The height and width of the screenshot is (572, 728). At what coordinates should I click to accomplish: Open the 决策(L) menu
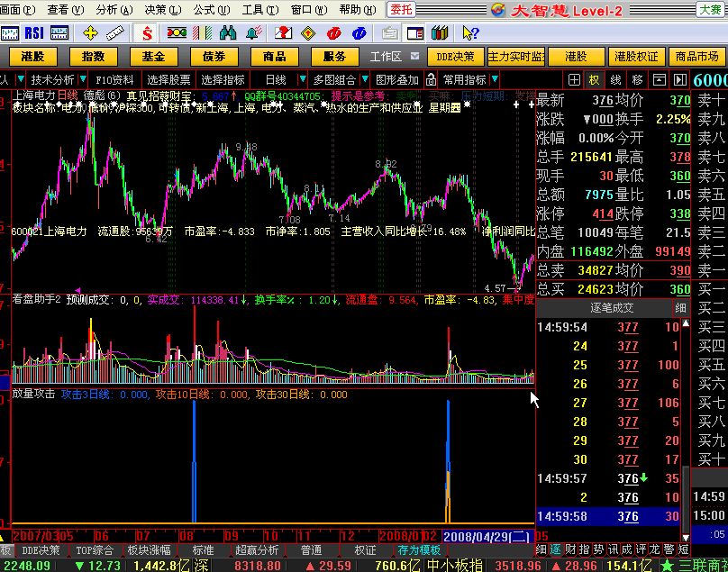point(162,10)
